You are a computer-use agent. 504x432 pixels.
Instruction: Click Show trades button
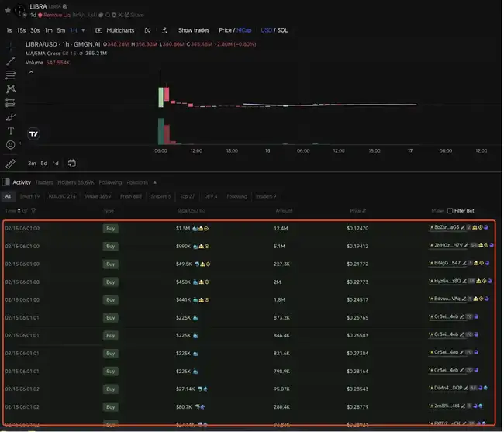(x=194, y=29)
